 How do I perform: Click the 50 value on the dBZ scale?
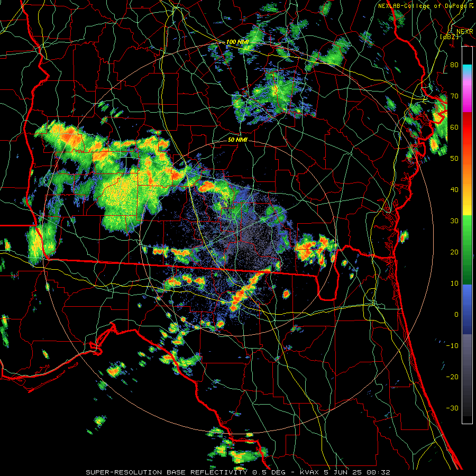[x=454, y=159]
